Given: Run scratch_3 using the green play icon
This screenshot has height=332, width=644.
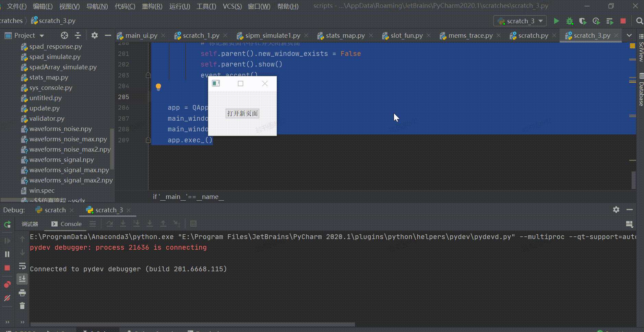Looking at the screenshot, I should pos(556,21).
